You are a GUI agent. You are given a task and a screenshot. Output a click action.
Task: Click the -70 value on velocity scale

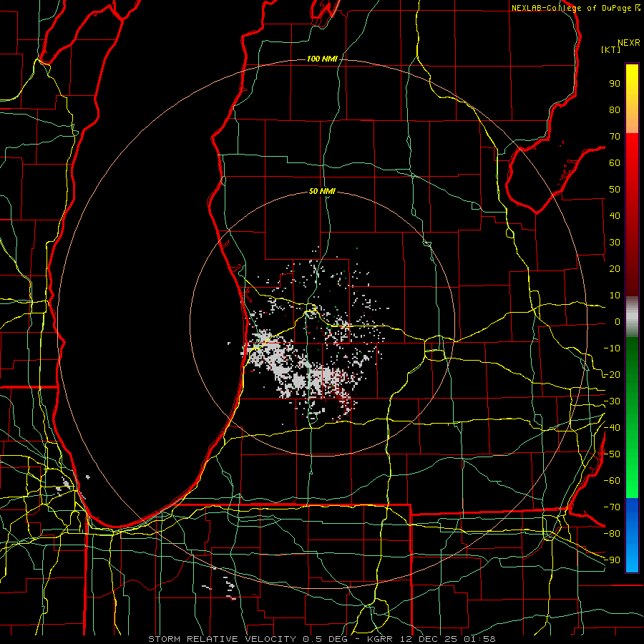point(612,507)
